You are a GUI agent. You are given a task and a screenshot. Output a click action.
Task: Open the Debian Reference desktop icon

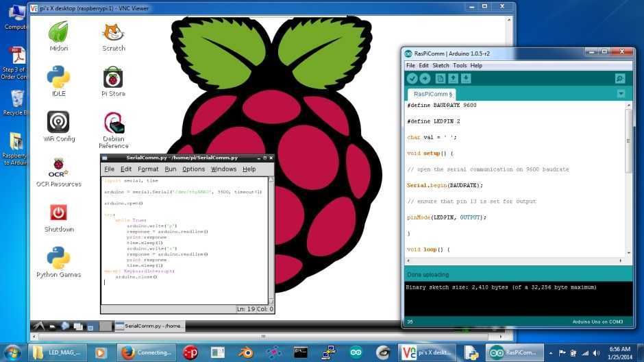114,130
